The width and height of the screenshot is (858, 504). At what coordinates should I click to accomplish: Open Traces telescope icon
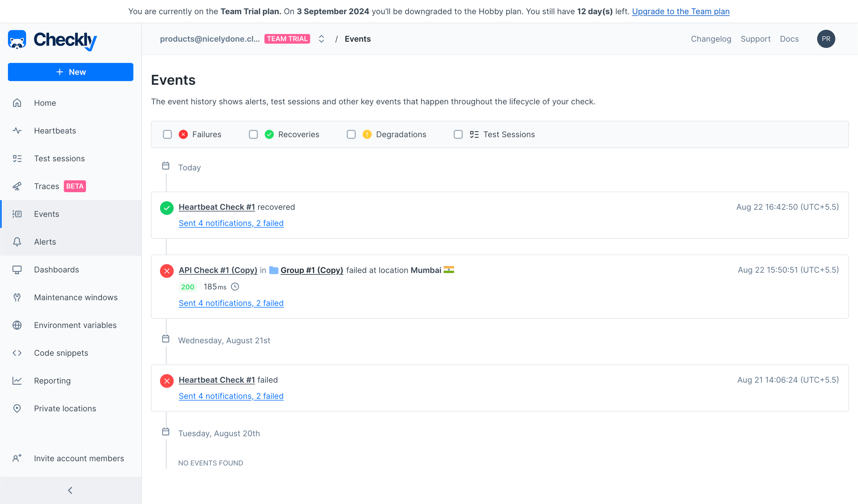pos(17,186)
